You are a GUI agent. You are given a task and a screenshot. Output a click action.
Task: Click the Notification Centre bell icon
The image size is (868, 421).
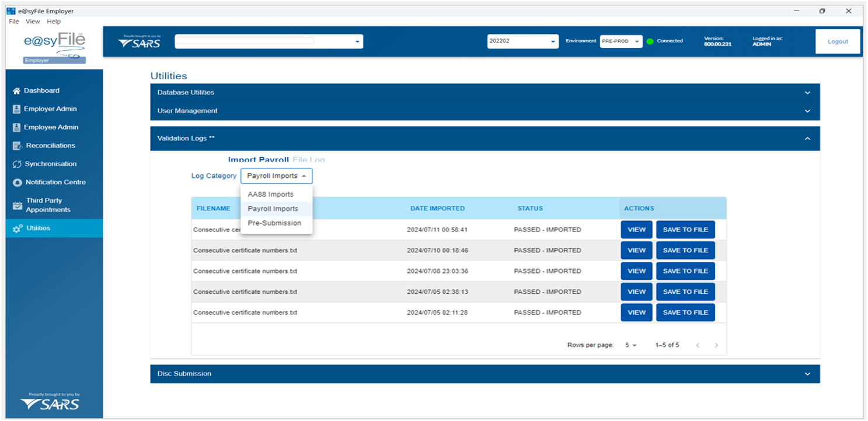pyautogui.click(x=17, y=183)
